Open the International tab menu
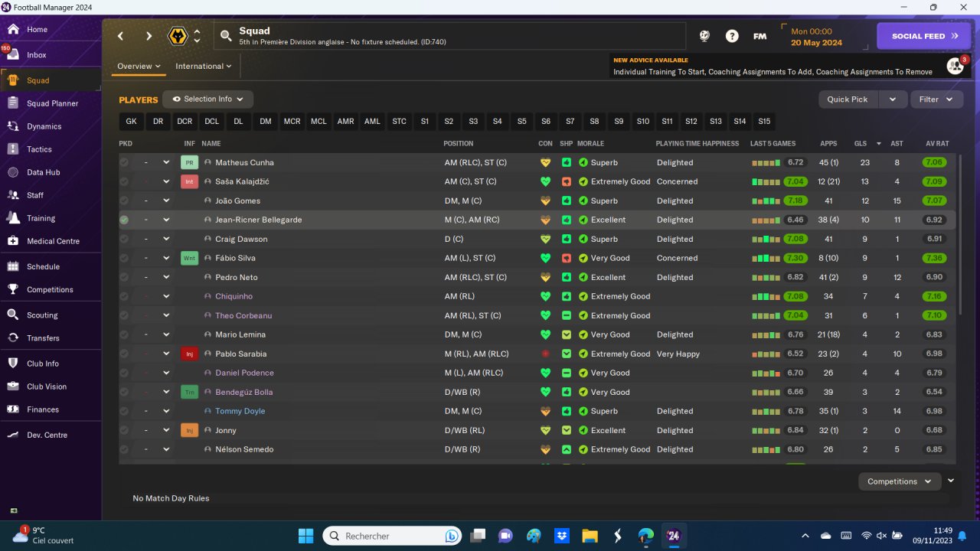 click(203, 66)
